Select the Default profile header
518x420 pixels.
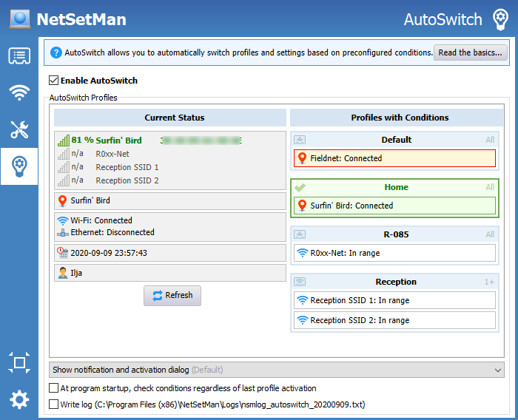coord(394,140)
